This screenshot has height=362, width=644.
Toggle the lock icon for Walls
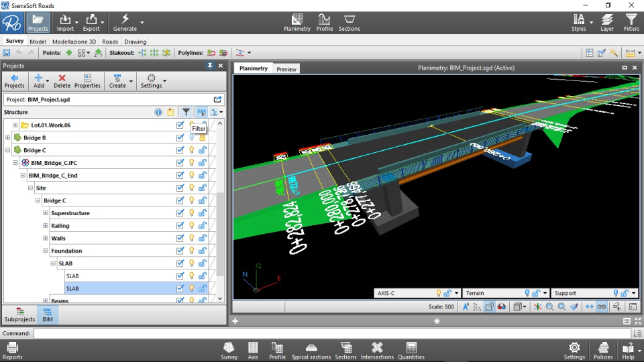tap(202, 239)
